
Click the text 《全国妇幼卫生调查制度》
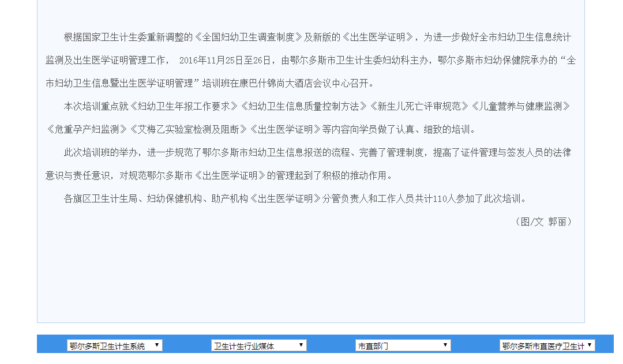coord(248,37)
